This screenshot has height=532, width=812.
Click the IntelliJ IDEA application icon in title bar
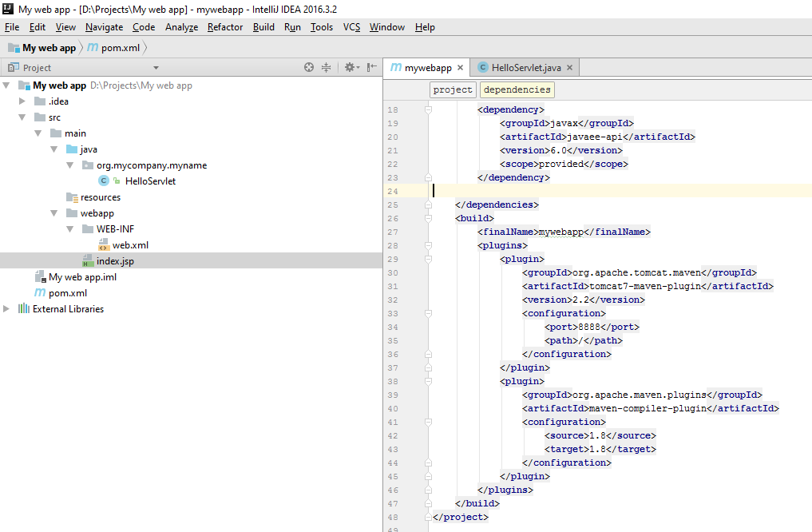click(8, 9)
